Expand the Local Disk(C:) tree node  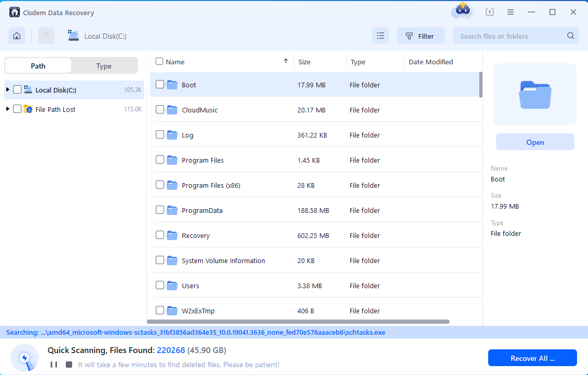8,90
